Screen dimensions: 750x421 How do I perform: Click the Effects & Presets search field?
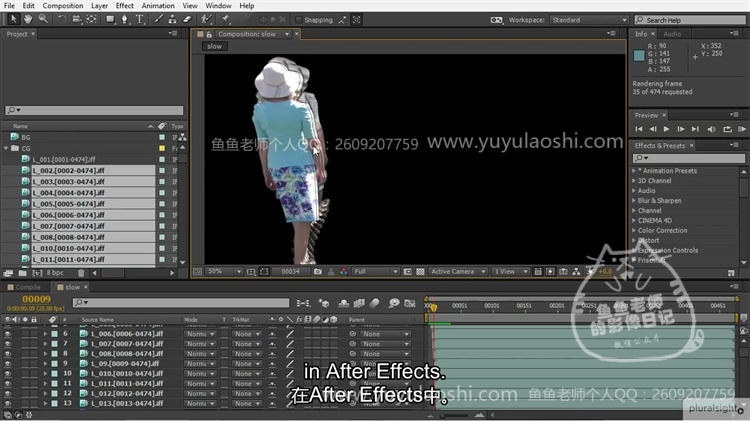click(x=689, y=158)
